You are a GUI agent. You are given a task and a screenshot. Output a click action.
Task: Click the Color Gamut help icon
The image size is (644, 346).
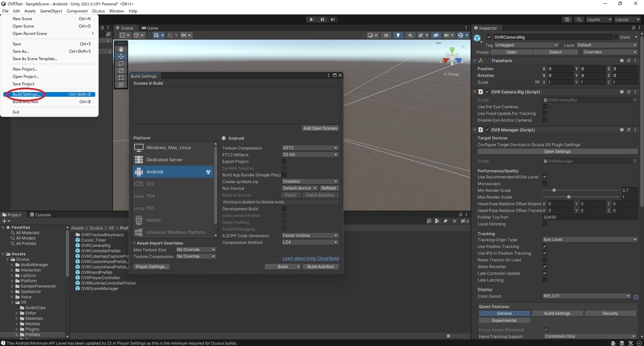[x=636, y=297]
